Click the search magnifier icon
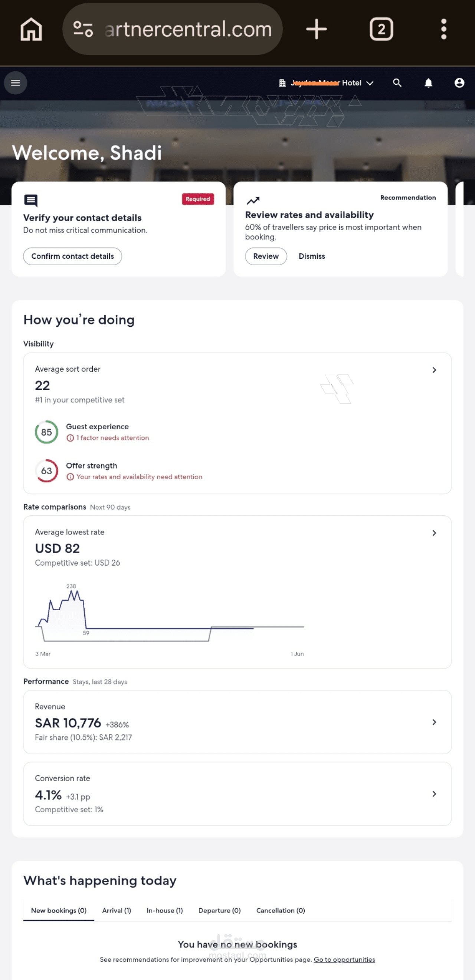475x980 pixels. (397, 82)
